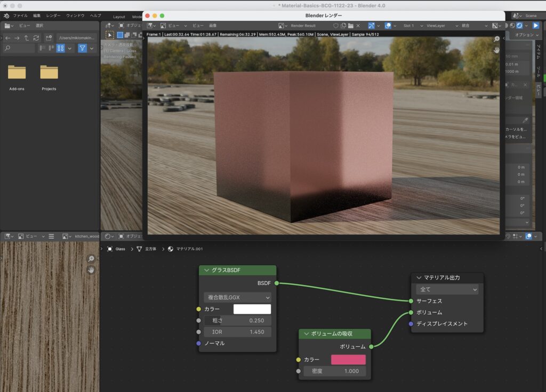Open the 複合散乱,GGX distribution dropdown

point(237,297)
